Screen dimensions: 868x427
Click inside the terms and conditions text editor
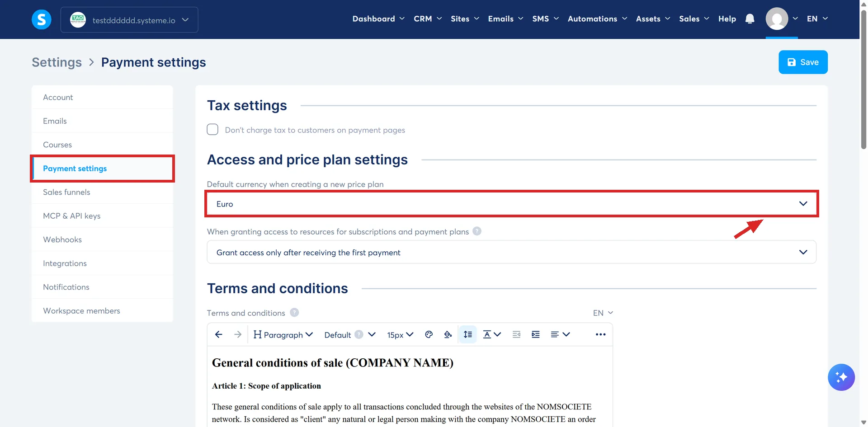click(x=410, y=386)
